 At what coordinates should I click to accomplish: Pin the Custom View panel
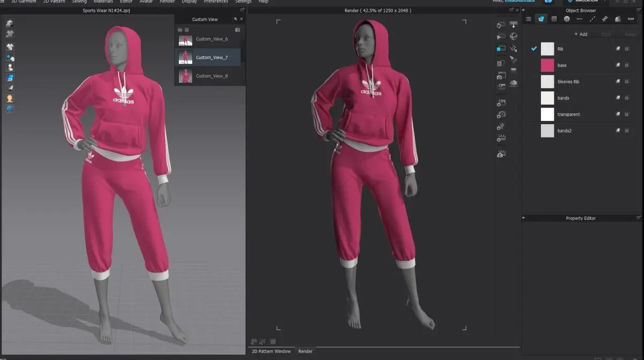[x=235, y=19]
